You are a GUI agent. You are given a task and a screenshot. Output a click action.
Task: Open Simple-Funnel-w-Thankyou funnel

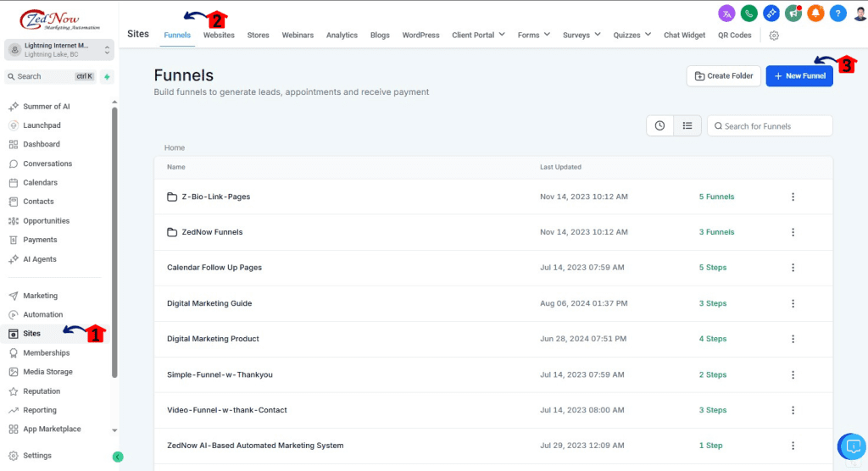(220, 374)
